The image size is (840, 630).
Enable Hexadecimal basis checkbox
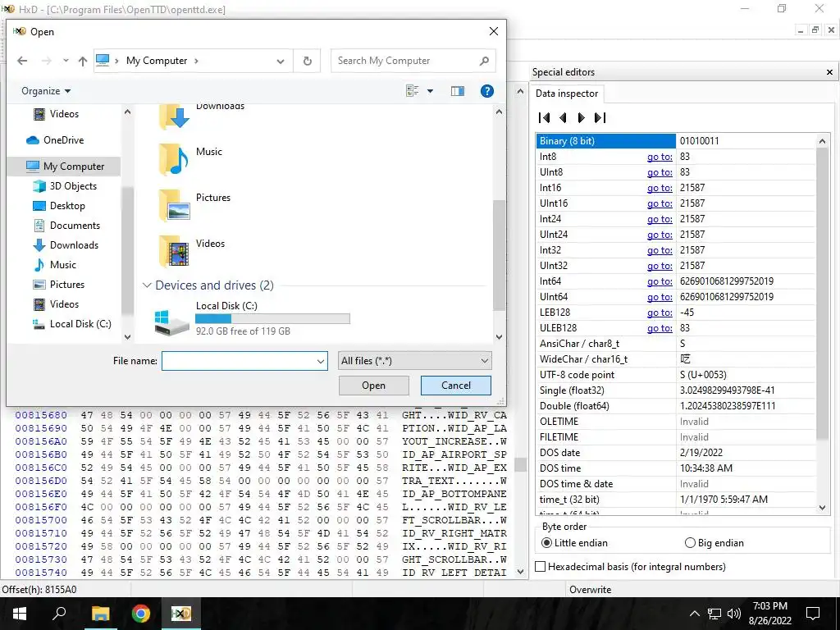pos(541,567)
